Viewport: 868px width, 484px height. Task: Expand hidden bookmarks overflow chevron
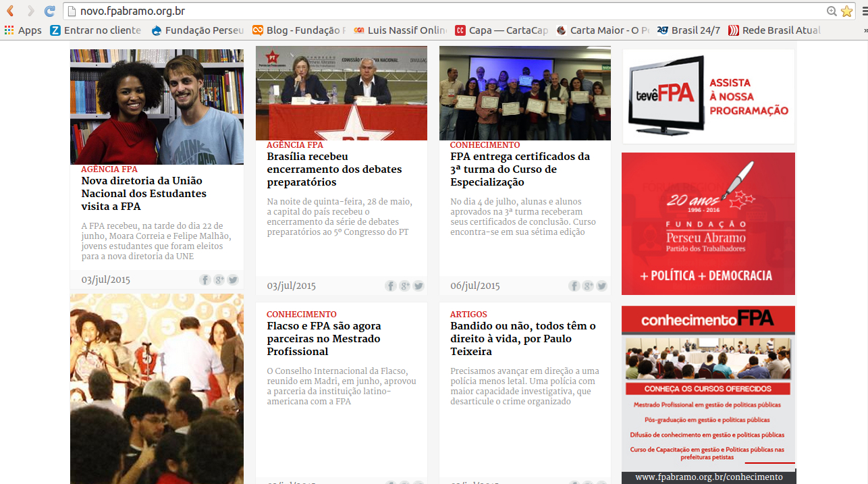click(x=865, y=30)
